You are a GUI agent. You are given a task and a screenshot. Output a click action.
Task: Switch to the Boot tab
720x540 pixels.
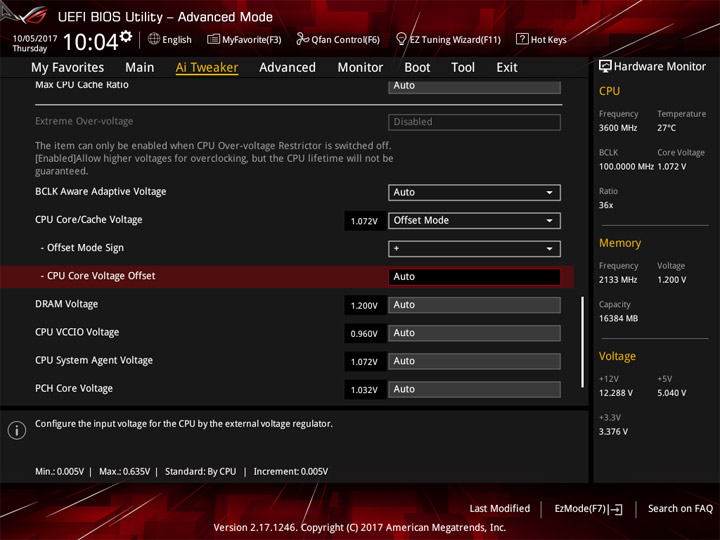(417, 68)
